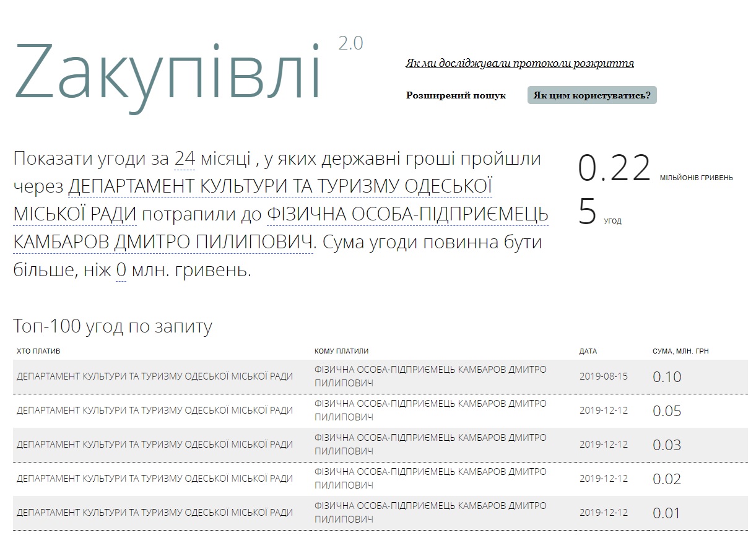The height and width of the screenshot is (543, 756).
Task: Click 'Як цим користуватись?' button
Action: [x=592, y=95]
